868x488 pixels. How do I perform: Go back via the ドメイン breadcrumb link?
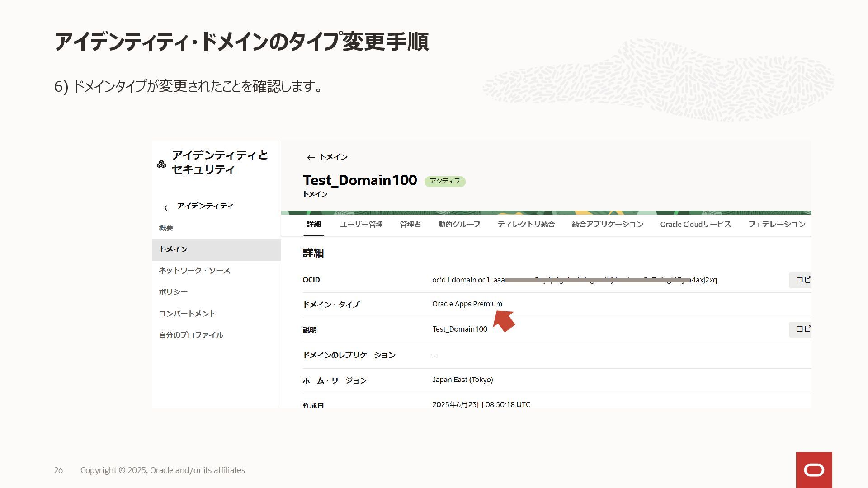click(334, 157)
